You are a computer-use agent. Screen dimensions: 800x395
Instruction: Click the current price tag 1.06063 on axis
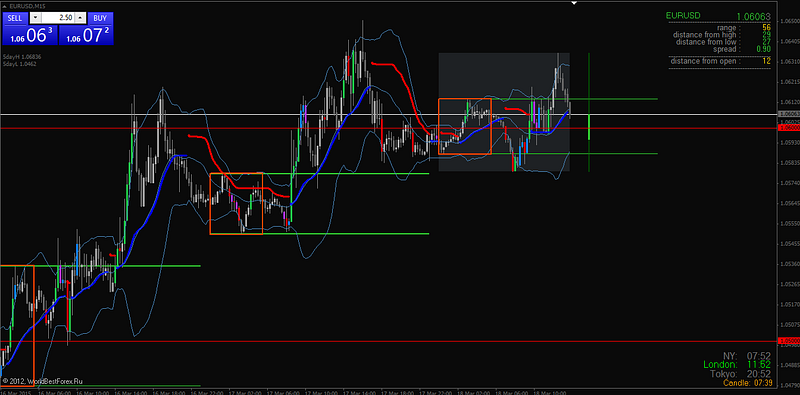coord(788,114)
